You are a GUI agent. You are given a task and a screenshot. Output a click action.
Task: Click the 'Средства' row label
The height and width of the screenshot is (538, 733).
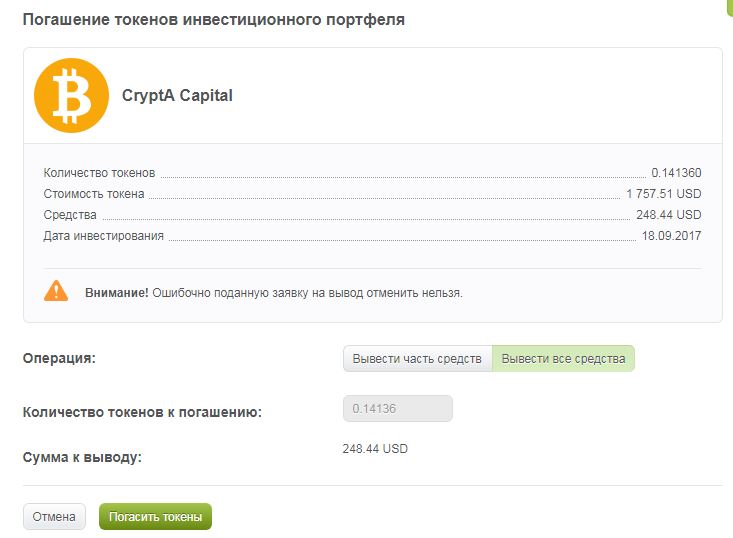point(70,215)
